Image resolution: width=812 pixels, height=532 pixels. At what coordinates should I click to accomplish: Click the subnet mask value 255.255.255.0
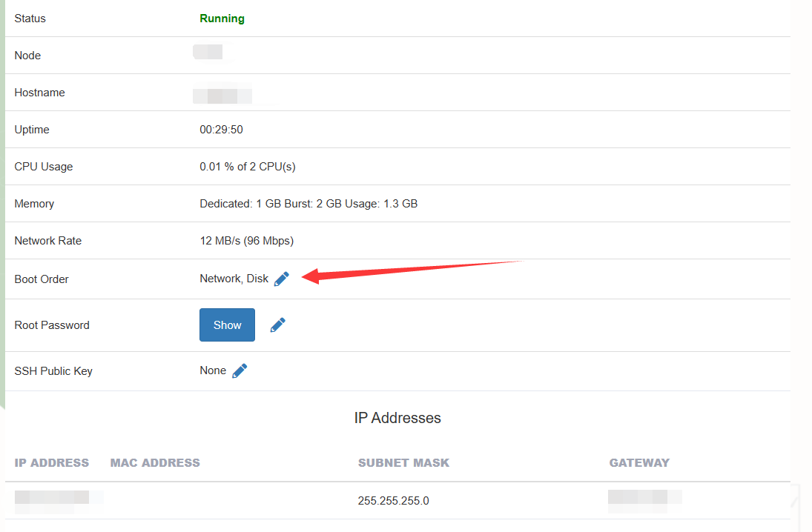tap(393, 500)
